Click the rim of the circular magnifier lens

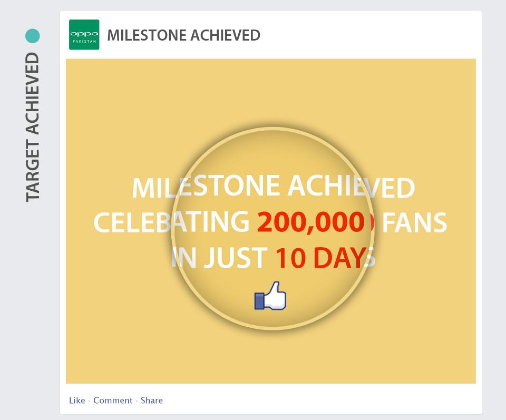pos(273,129)
